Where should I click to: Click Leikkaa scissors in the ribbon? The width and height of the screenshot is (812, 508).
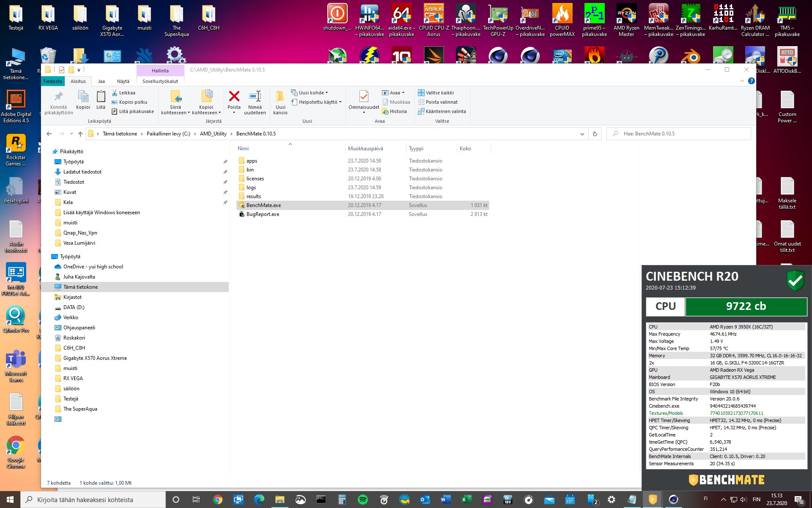[x=123, y=93]
